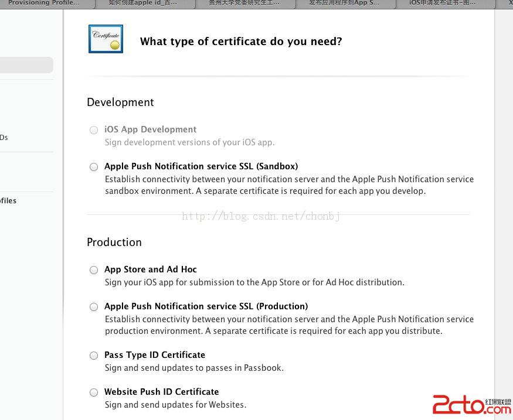Click the 'Sign your iOS app for submission' description
The image size is (513, 420).
click(254, 282)
